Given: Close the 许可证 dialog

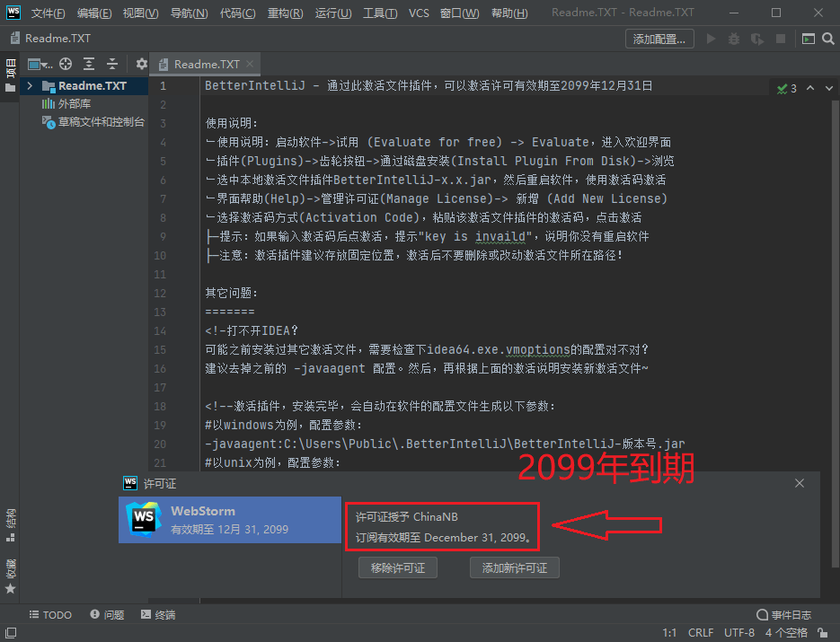Looking at the screenshot, I should point(800,483).
